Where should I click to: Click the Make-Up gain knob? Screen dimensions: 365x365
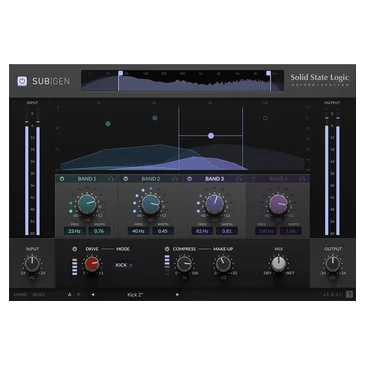[x=223, y=264]
